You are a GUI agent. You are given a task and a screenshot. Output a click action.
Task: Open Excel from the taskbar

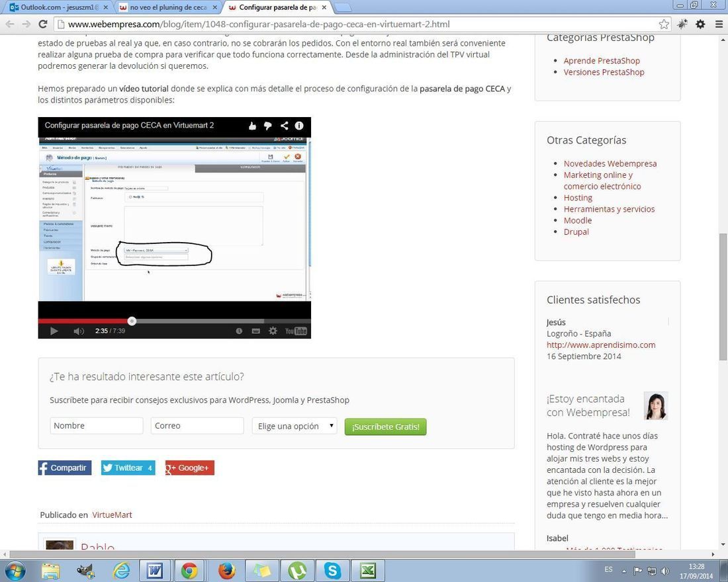coord(368,571)
